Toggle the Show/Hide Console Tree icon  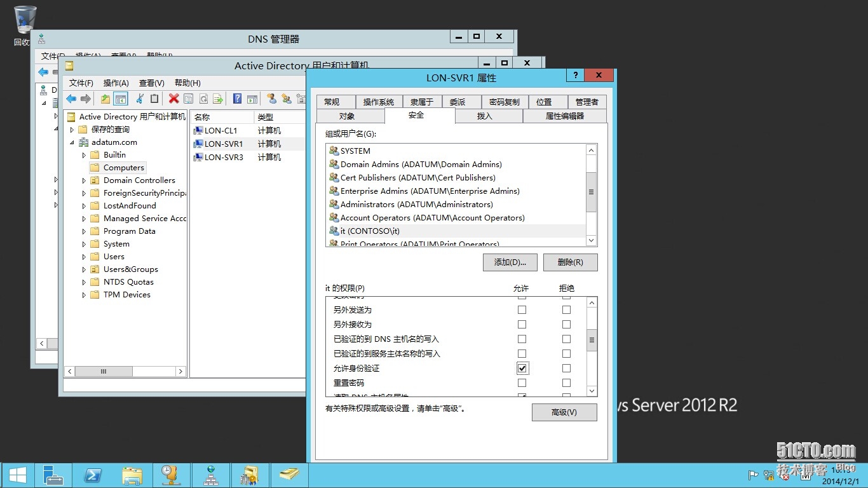[x=121, y=98]
